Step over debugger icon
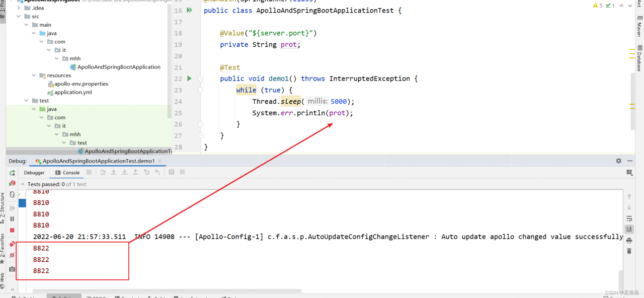This screenshot has height=298, width=644. coord(103,172)
